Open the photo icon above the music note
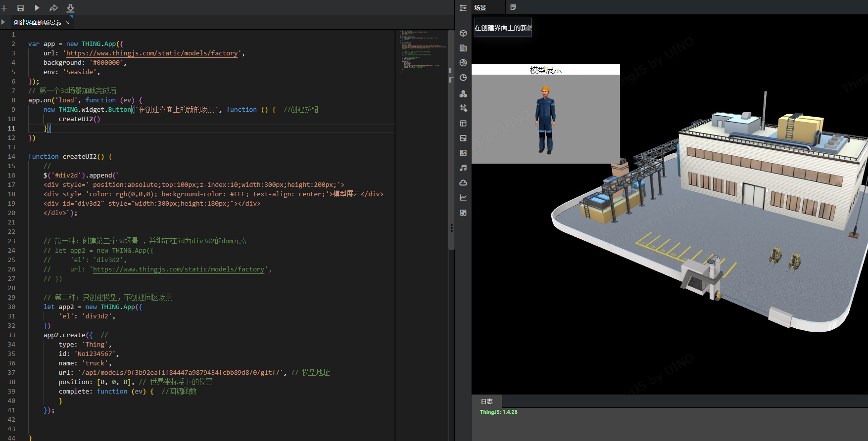The width and height of the screenshot is (868, 441). 463,153
